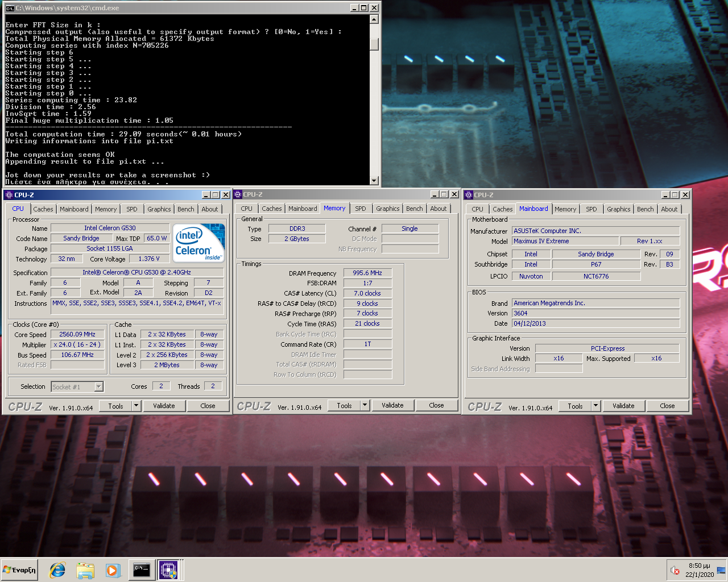Click Tools button in left CPU-Z window
This screenshot has height=582, width=728.
(x=116, y=406)
